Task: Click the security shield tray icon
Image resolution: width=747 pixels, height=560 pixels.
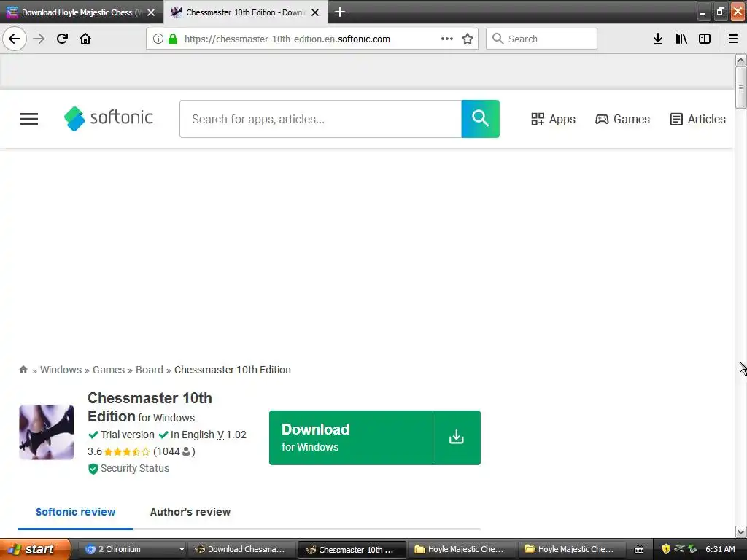Action: (666, 549)
